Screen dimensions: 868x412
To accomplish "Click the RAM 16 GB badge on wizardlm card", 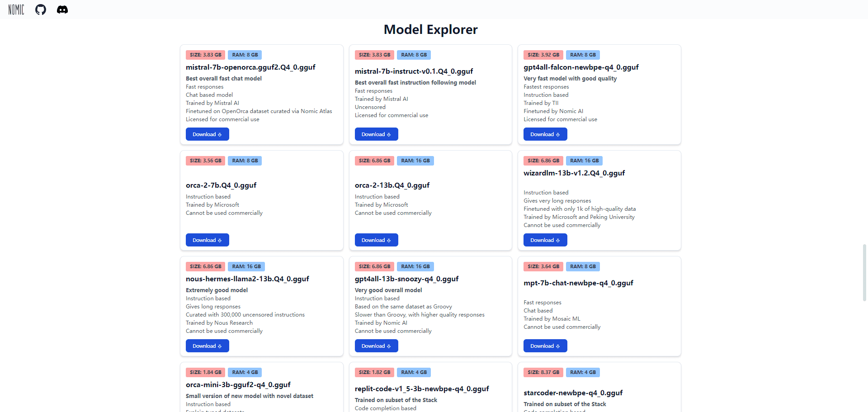I will click(584, 161).
